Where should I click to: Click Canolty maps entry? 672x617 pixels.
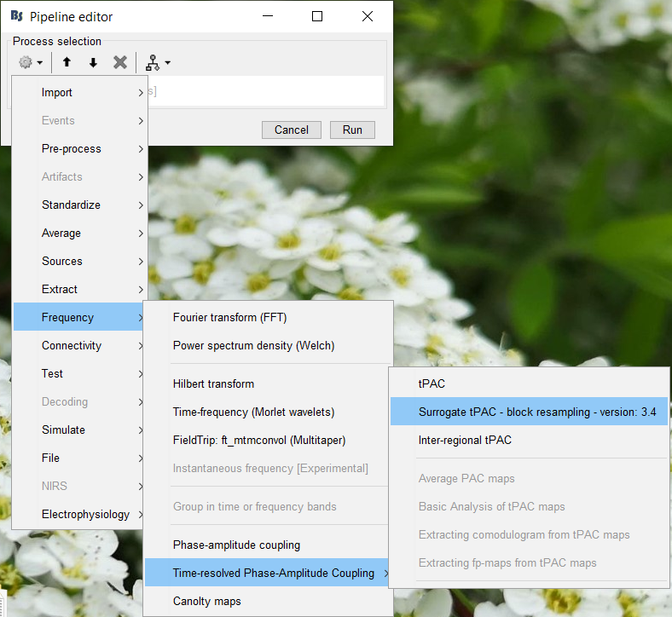point(206,601)
